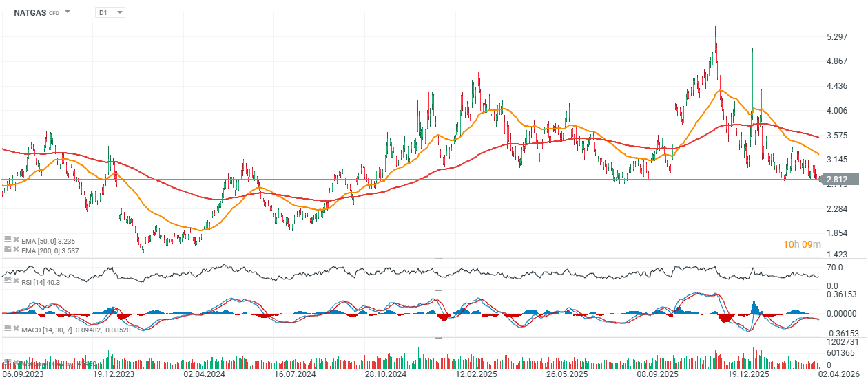Select the RSI [14] 40.3 label

[41, 281]
